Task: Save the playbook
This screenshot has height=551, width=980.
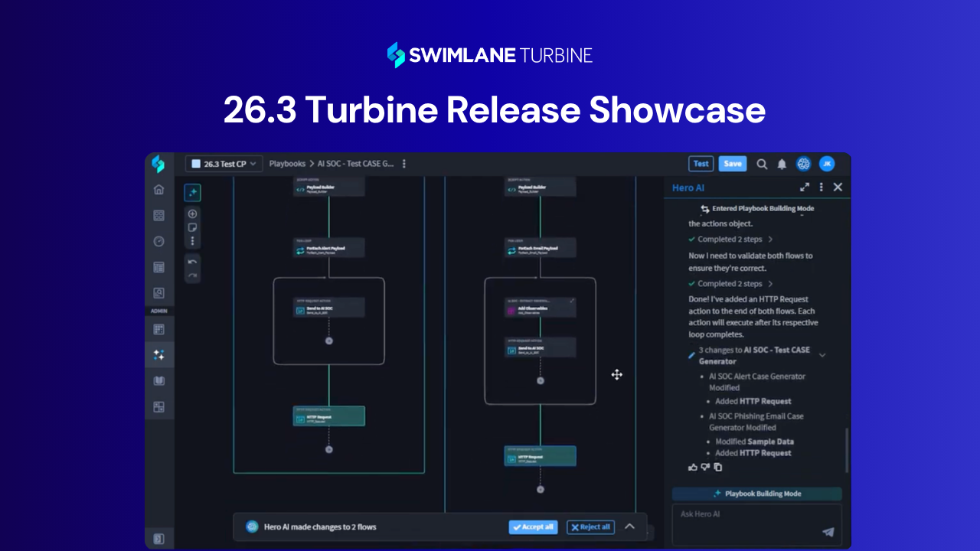Action: (x=733, y=164)
